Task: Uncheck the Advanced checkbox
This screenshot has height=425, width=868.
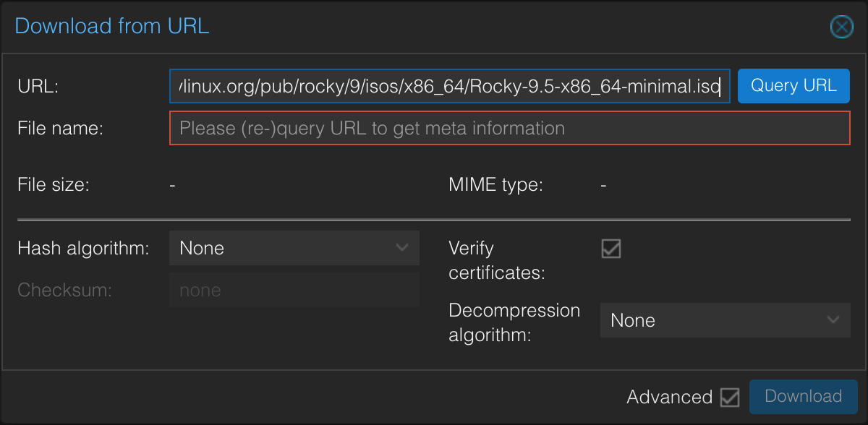Action: (x=730, y=397)
